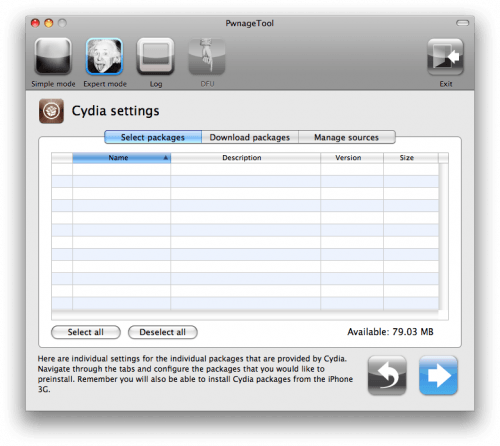500x446 pixels.
Task: Go back with the curved arrow button
Action: coord(387,375)
